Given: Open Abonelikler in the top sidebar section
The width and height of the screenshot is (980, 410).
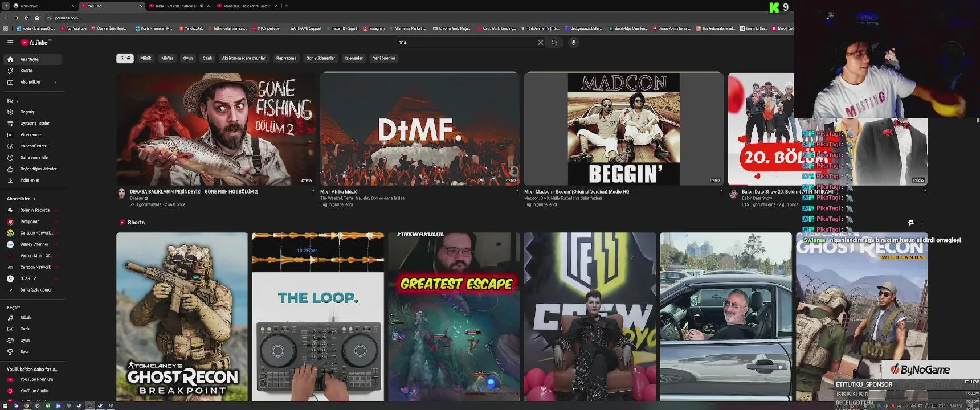Looking at the screenshot, I should [x=32, y=82].
